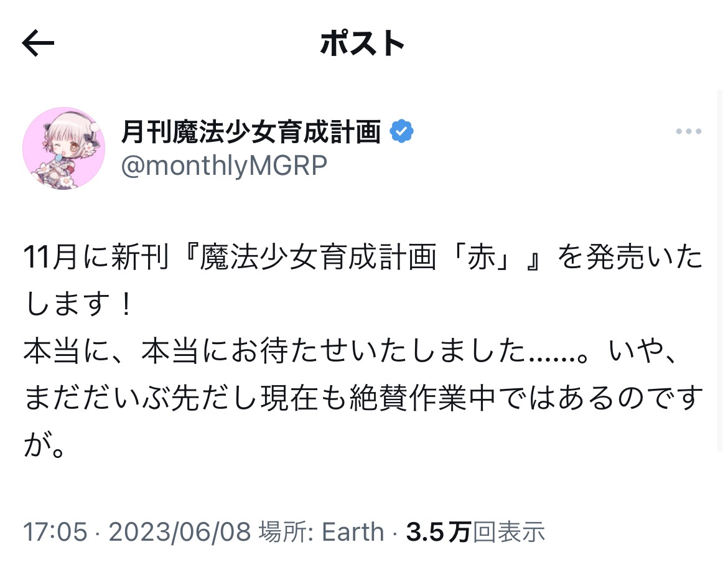Image resolution: width=728 pixels, height=565 pixels.
Task: Click the line 本当に、本当にお待たせいたしました
Action: click(x=274, y=353)
